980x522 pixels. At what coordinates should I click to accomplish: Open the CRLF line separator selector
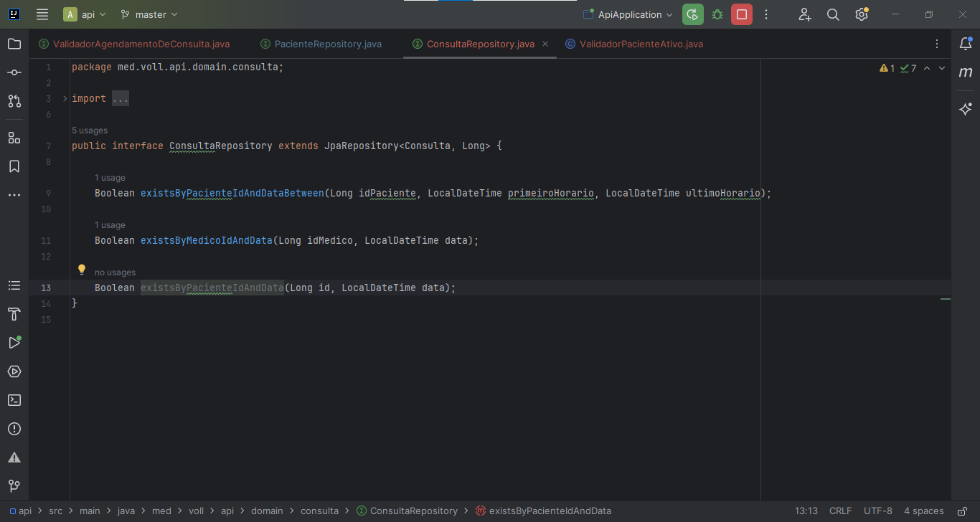point(840,511)
